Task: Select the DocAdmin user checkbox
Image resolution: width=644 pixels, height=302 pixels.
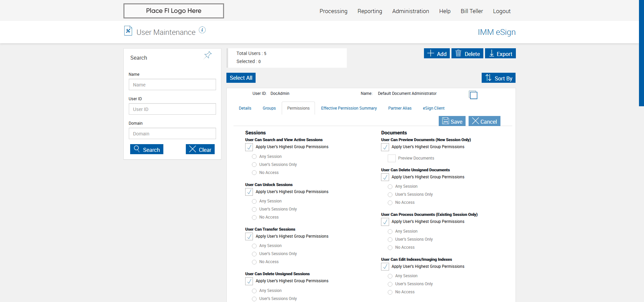Action: 473,95
